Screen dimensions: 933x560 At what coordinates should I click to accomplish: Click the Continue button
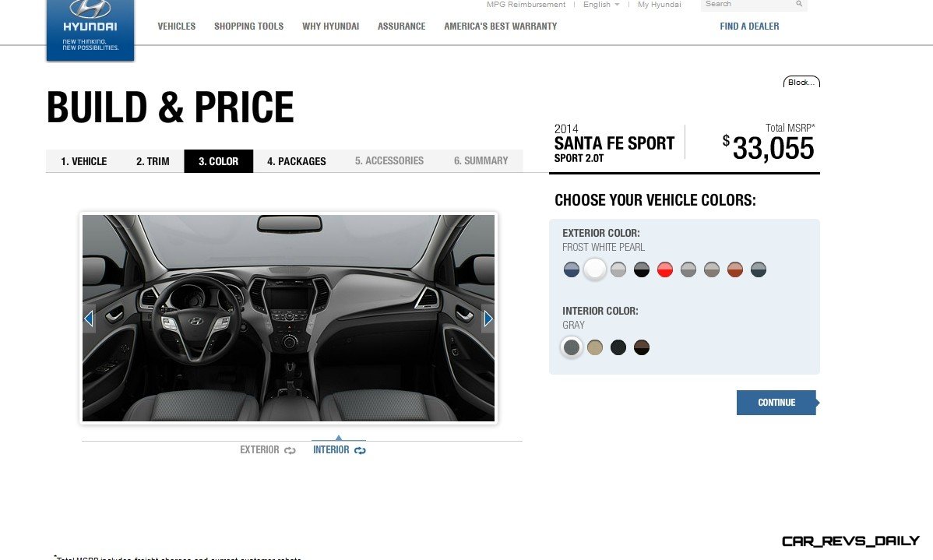pos(776,403)
